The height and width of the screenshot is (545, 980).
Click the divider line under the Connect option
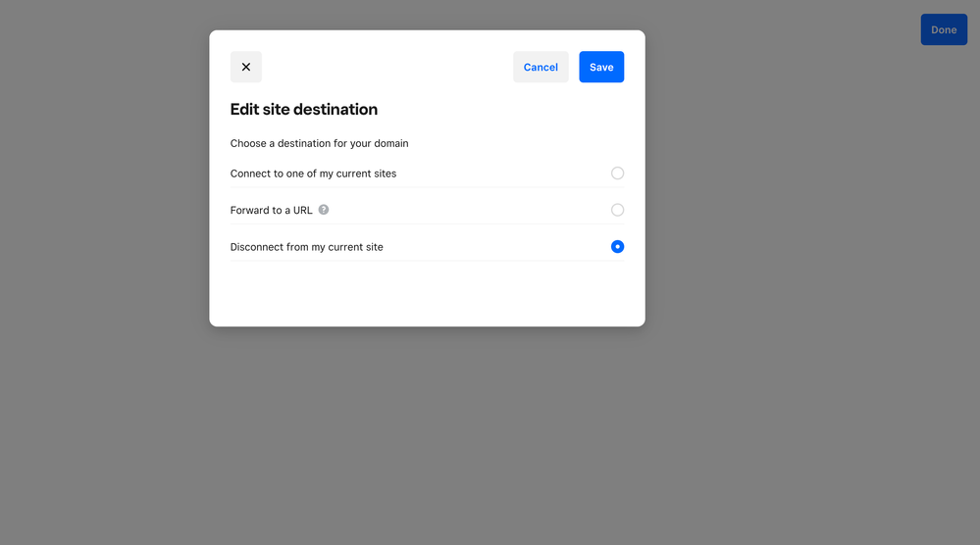coord(427,187)
